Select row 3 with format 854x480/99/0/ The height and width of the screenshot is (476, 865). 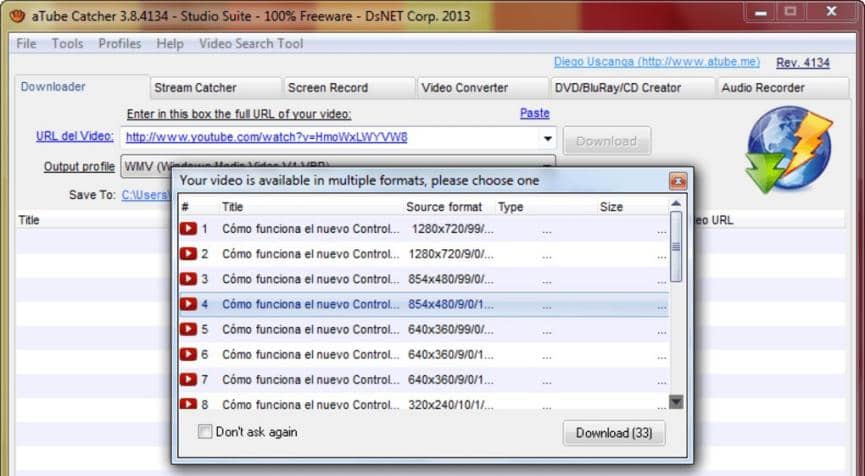point(424,279)
